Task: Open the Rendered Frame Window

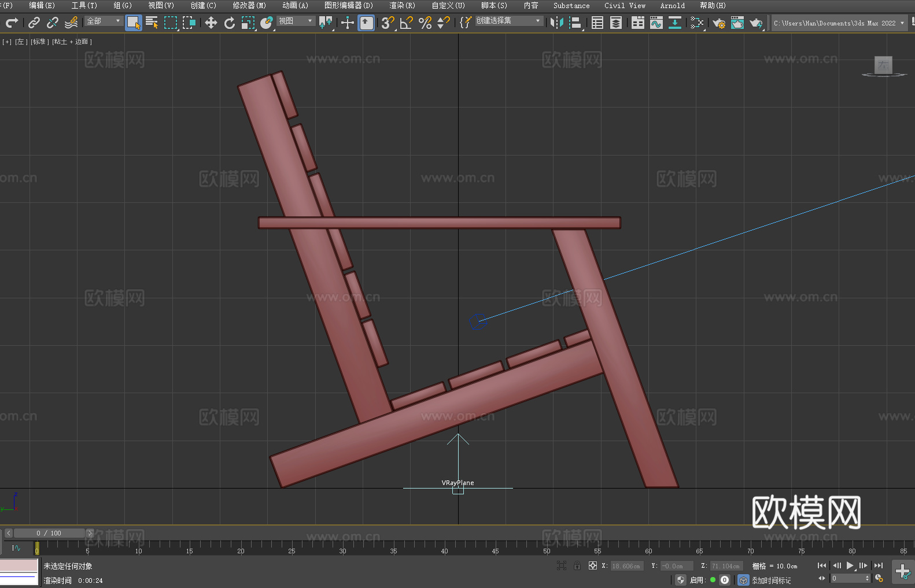Action: point(737,23)
